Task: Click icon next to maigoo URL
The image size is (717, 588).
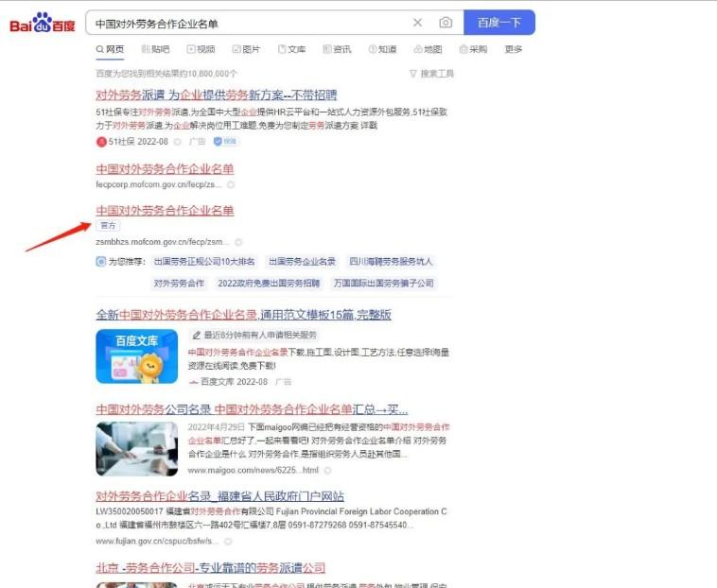Action: pos(327,470)
